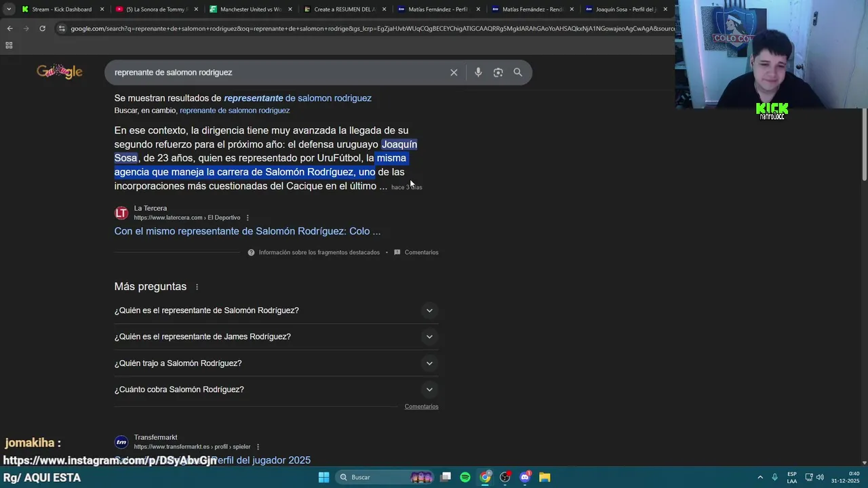Switch to Create a RESUMEN DEL tab
Screen dimensions: 868x488
[x=344, y=9]
